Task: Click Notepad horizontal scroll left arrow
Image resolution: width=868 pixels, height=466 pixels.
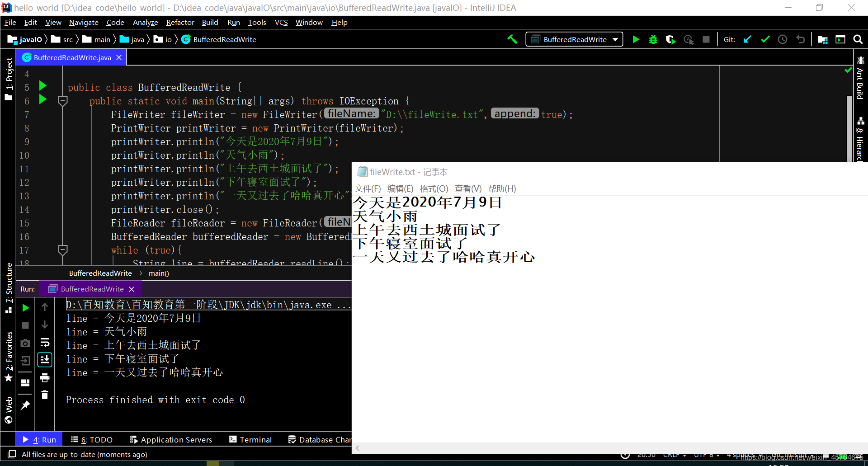Action: pyautogui.click(x=358, y=448)
